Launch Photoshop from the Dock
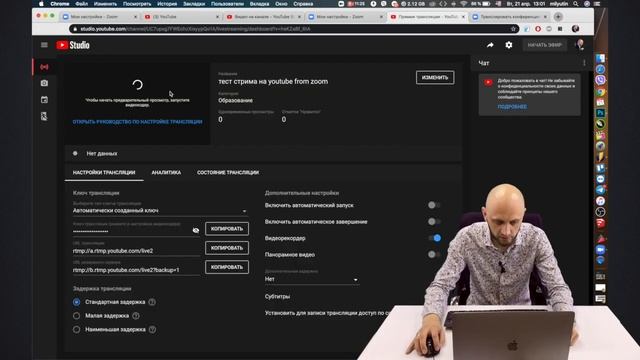 [600, 113]
